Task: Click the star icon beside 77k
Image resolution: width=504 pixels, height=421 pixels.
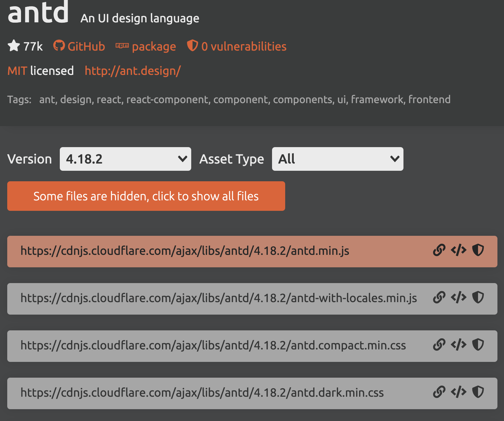Action: 14,46
